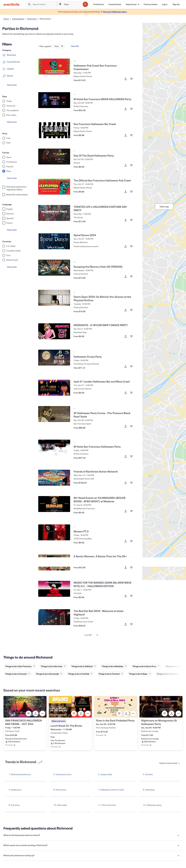The height and width of the screenshot is (868, 186).
Task: Open Create Events menu item
Action: [115, 4]
